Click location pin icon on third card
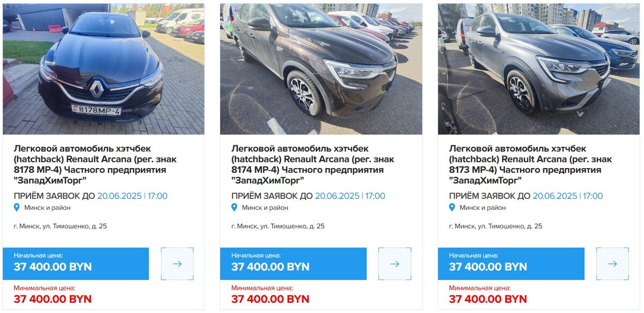This screenshot has width=644, height=313. coord(452,208)
